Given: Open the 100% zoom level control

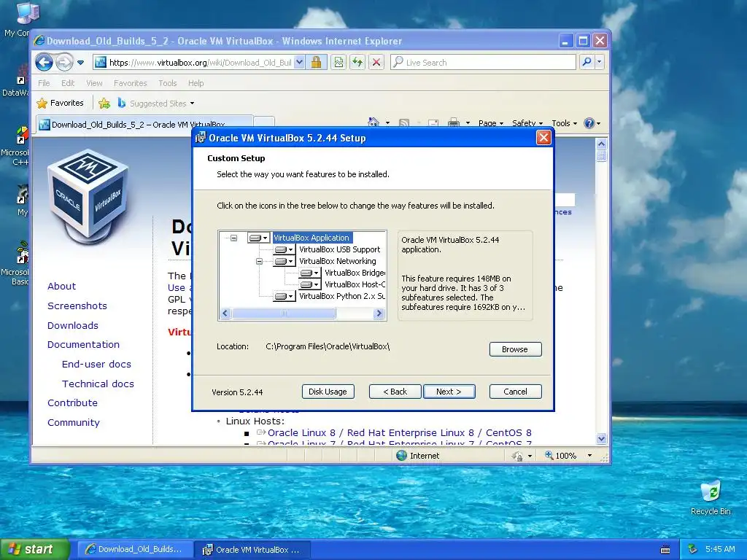Looking at the screenshot, I should click(x=568, y=456).
